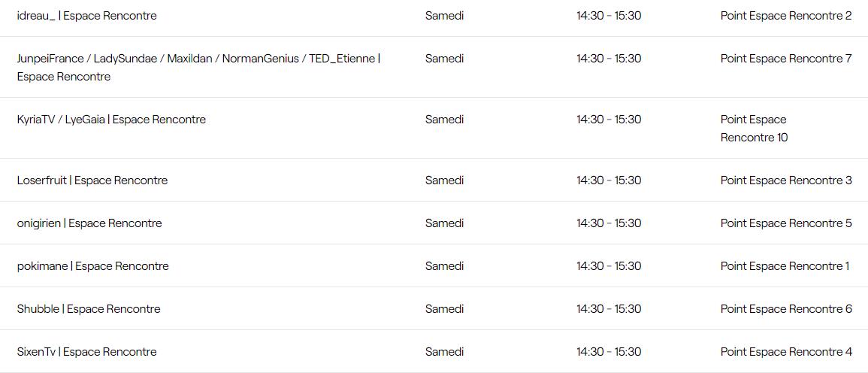Open the SixenTv Espace Rencontre session
This screenshot has height=373, width=868.
(86, 352)
